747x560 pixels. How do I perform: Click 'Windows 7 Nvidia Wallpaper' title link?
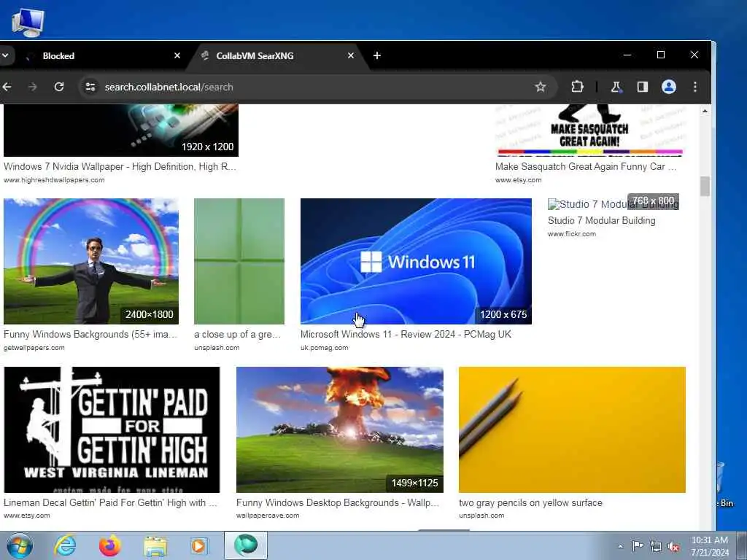pos(120,167)
